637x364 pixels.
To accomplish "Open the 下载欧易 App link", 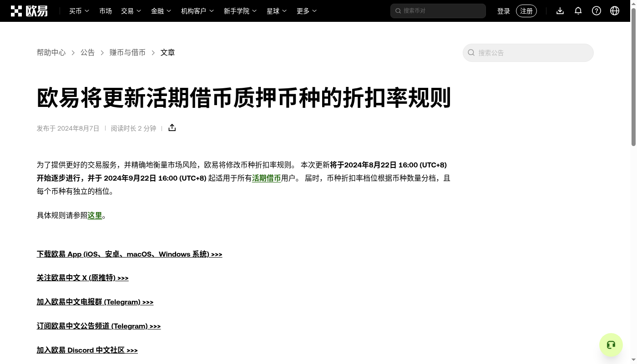I will click(130, 254).
